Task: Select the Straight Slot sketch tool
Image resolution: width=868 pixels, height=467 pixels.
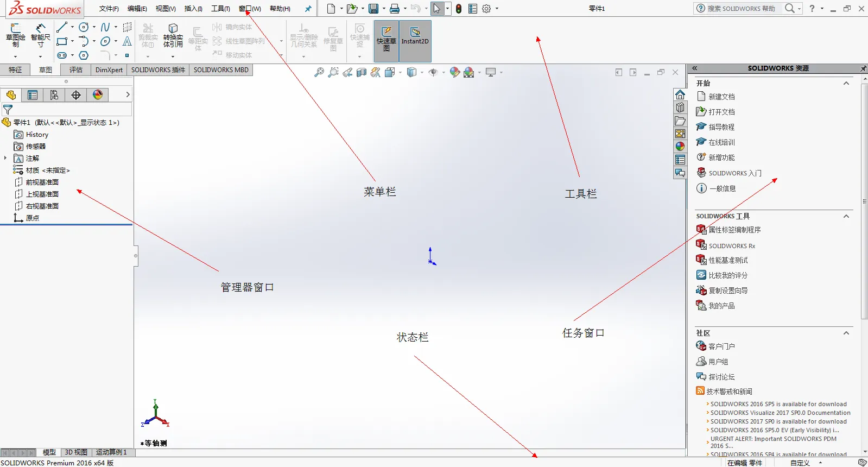Action: [x=62, y=55]
